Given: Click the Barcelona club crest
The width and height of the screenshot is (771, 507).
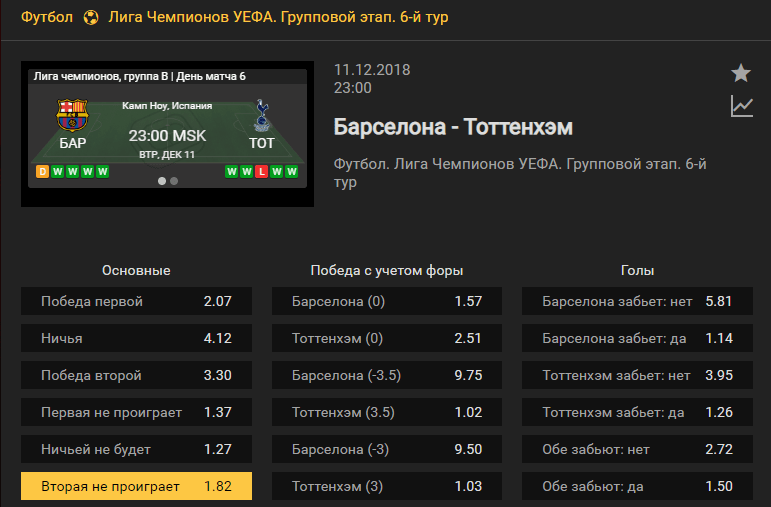Looking at the screenshot, I should (72, 116).
